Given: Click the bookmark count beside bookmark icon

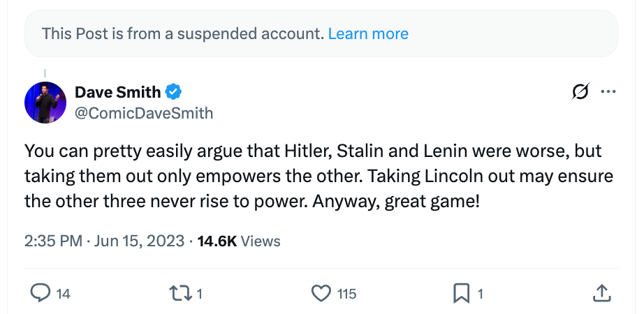Looking at the screenshot, I should (x=481, y=294).
